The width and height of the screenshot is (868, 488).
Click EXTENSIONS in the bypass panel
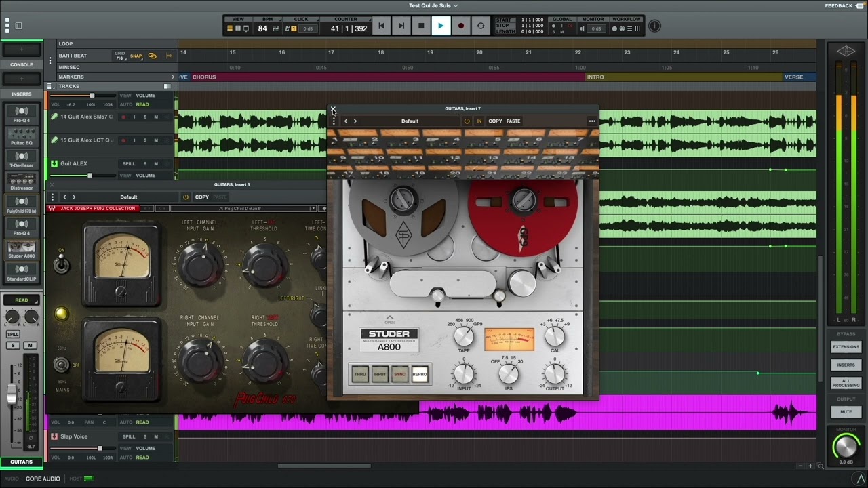(x=846, y=346)
